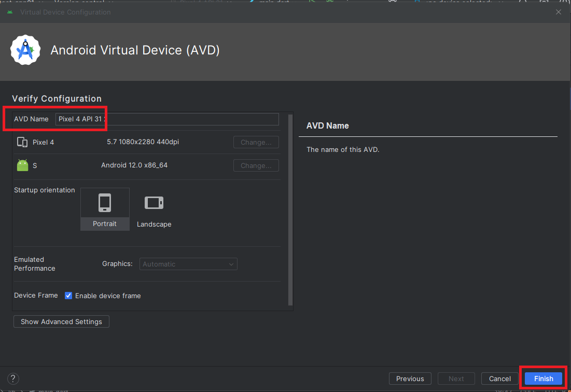The width and height of the screenshot is (571, 392).
Task: Close the Virtual Device Configuration dialog
Action: coord(558,12)
